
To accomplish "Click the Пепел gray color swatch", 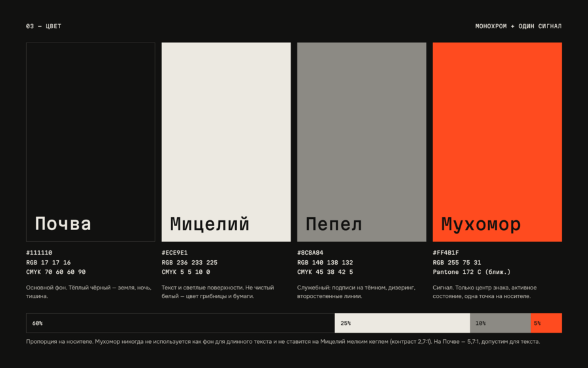I will pyautogui.click(x=361, y=142).
